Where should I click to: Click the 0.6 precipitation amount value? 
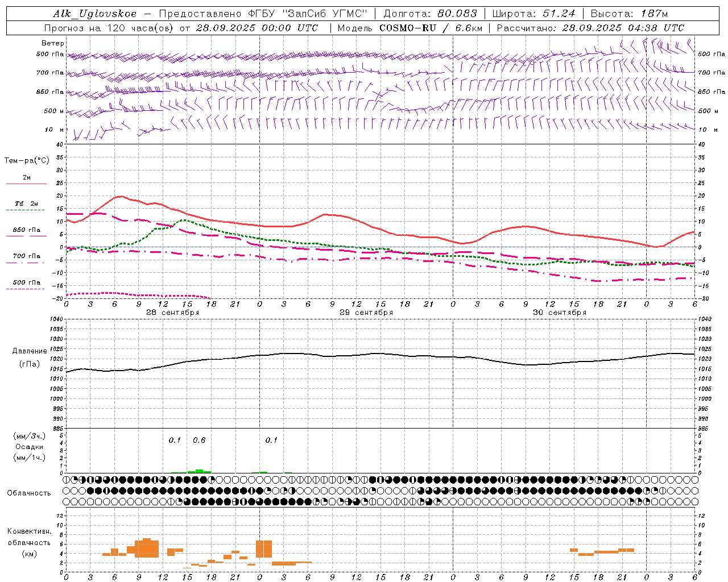coord(199,440)
